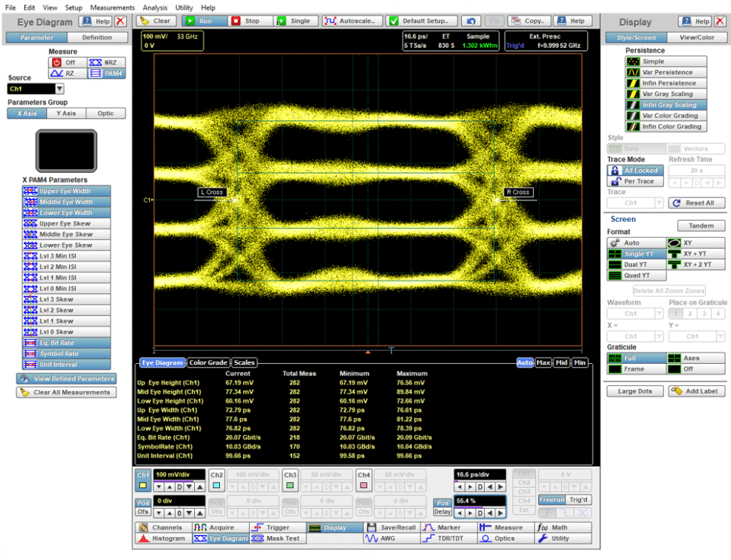Select Infin Color Grading persistence
Screen dimensions: 731x560
666,126
